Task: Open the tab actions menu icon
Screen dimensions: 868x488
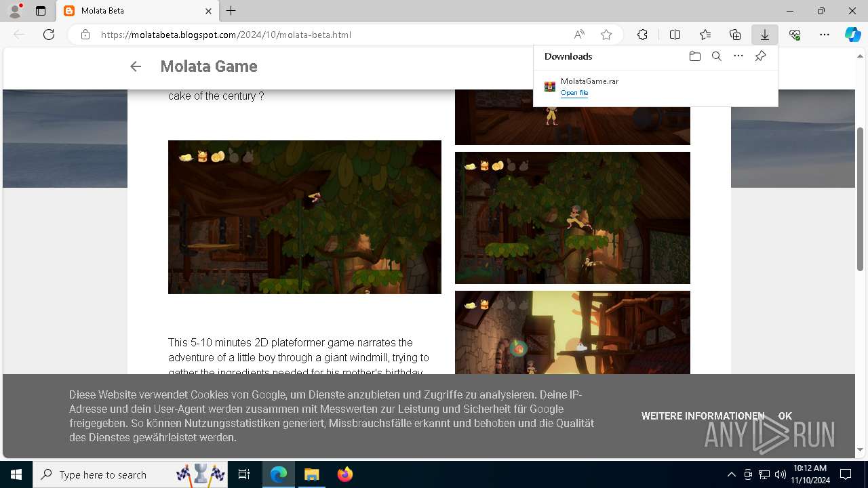Action: (41, 11)
